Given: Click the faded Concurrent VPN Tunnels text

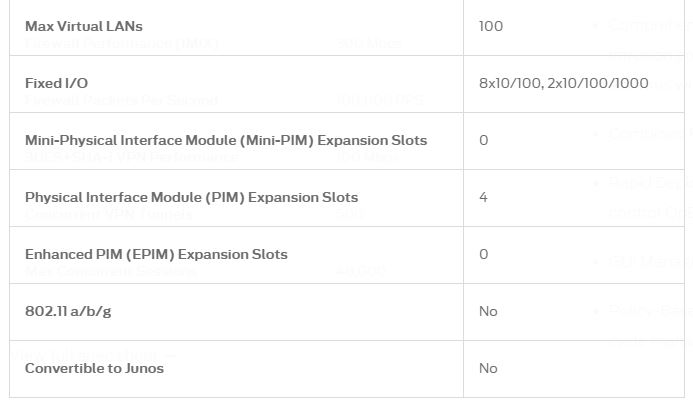Looking at the screenshot, I should 108,214.
